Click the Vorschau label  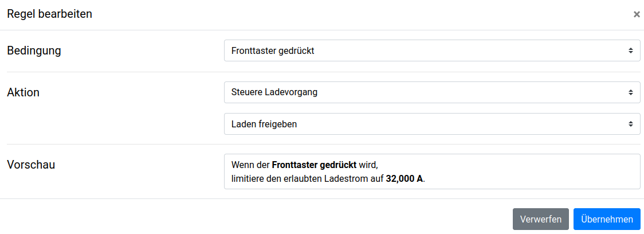pyautogui.click(x=31, y=165)
